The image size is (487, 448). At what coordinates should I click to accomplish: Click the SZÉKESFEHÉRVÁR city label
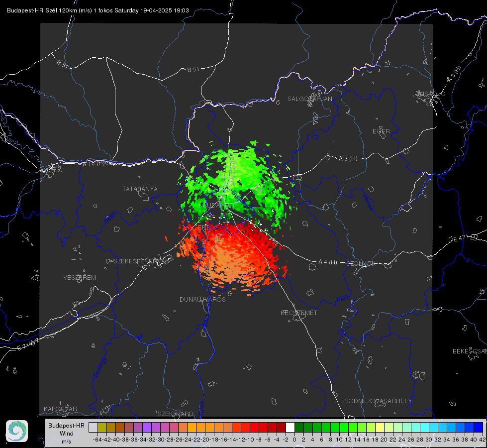click(x=143, y=261)
